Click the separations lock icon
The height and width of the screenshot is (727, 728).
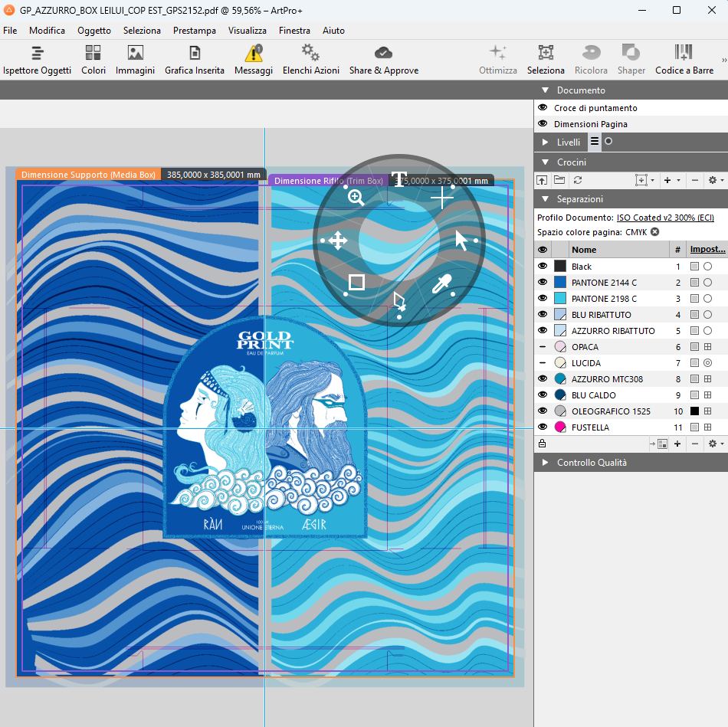(x=542, y=444)
